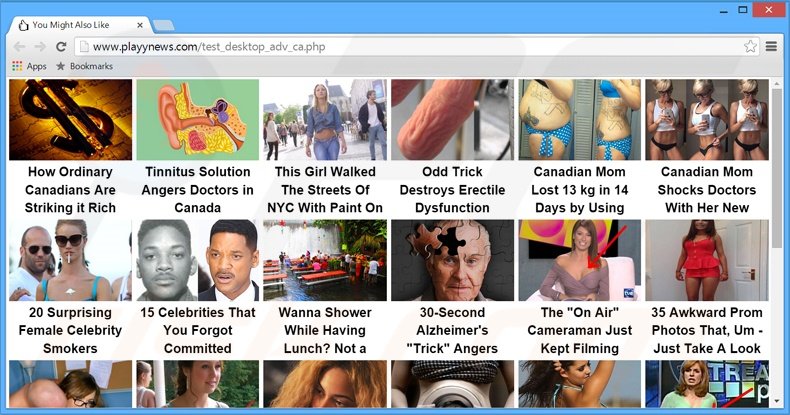The image size is (790, 415).
Task: Click the address bar URL field
Action: (418, 47)
